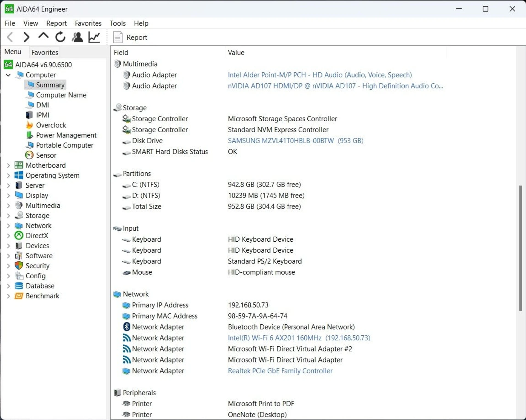Open Realtek PCIe GbE Family Controller link
The width and height of the screenshot is (526, 420).
[x=280, y=371]
